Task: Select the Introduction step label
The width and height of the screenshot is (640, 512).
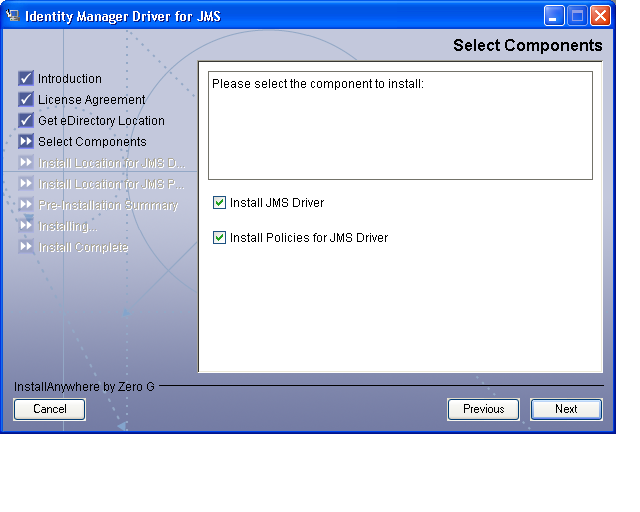Action: click(70, 78)
